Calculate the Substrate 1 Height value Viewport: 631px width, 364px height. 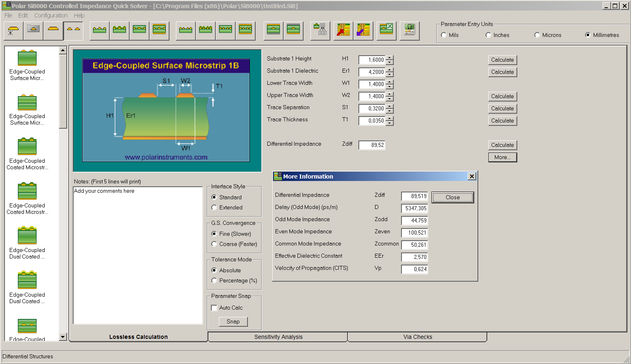[503, 60]
